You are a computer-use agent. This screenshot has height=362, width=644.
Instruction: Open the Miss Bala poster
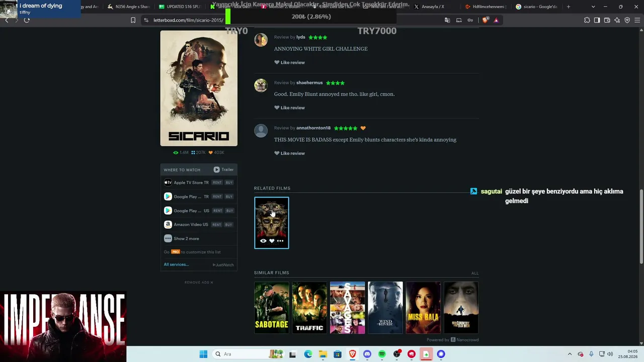click(x=423, y=308)
